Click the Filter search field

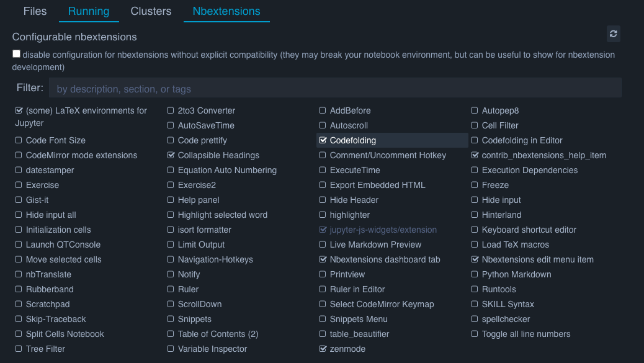pos(335,88)
